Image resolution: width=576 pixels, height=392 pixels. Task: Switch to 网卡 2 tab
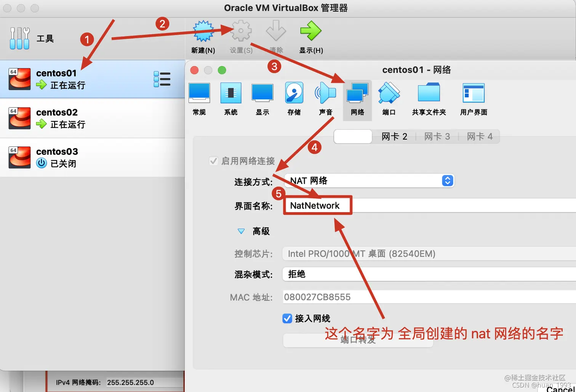tap(394, 137)
